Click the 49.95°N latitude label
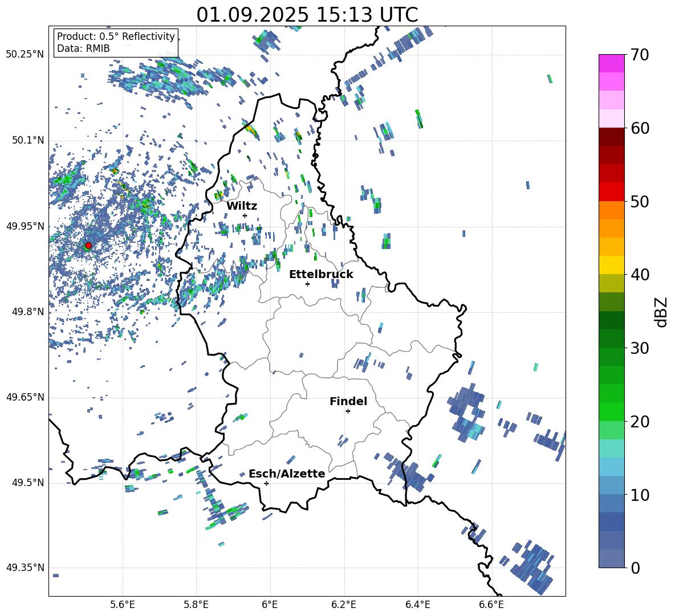Image resolution: width=675 pixels, height=616 pixels. (x=25, y=226)
